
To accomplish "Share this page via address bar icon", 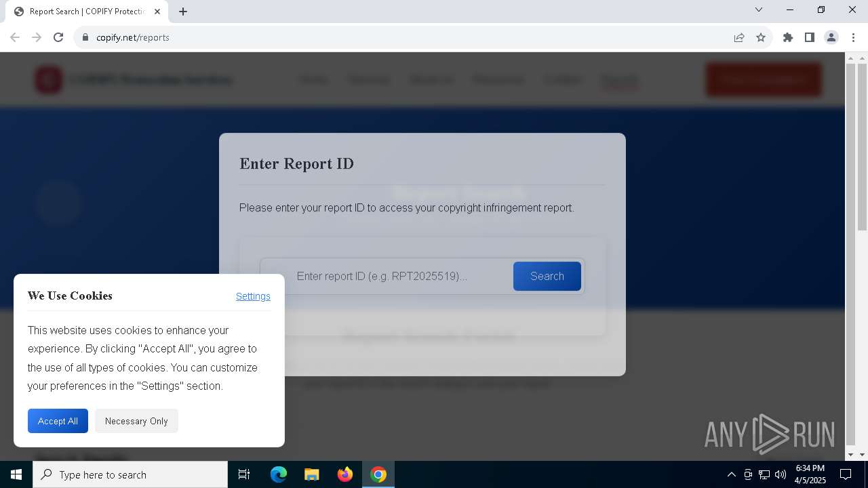I will (739, 37).
